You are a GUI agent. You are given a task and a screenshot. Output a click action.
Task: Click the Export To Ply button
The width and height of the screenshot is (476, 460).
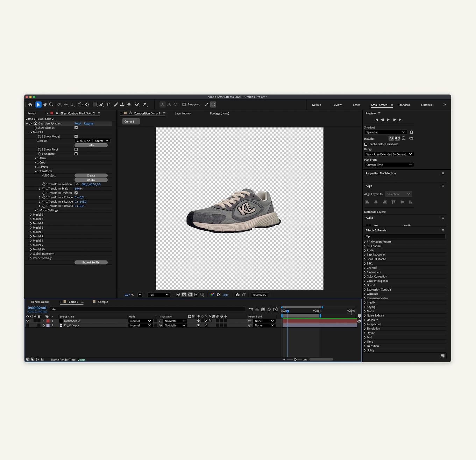[x=91, y=263]
